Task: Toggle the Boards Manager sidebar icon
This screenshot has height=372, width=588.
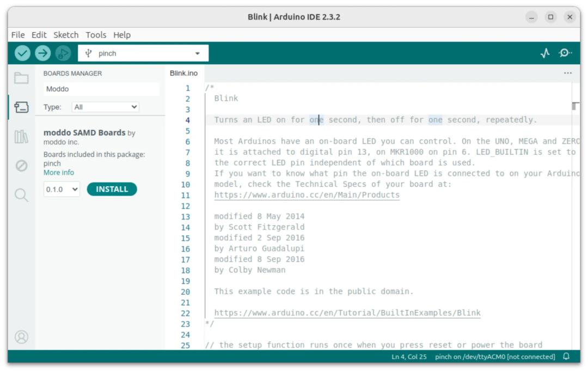Action: (21, 107)
